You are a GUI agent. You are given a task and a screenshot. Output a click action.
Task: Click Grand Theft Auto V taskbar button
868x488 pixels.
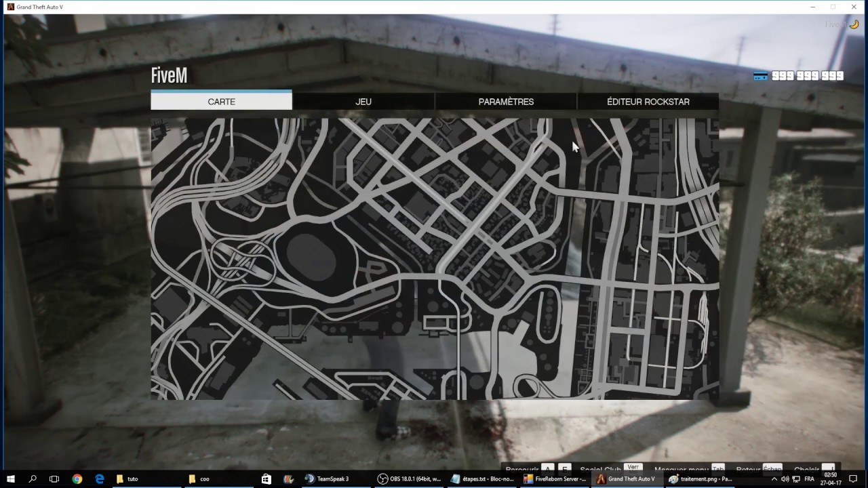[628, 479]
